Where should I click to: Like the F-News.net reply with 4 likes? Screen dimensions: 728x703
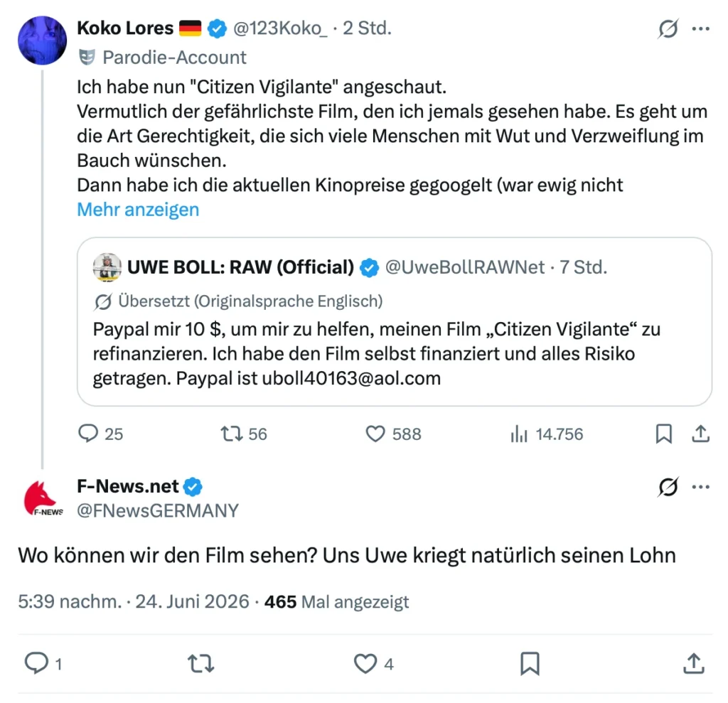[365, 663]
